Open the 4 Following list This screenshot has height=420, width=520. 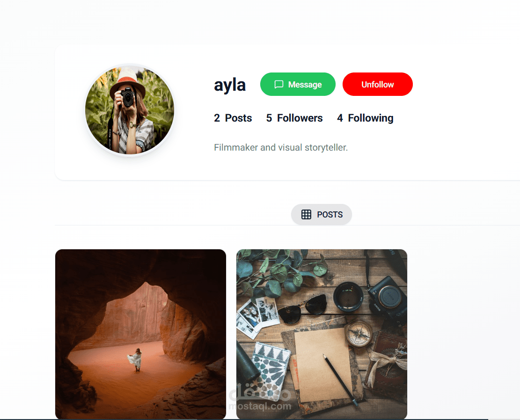pos(365,118)
